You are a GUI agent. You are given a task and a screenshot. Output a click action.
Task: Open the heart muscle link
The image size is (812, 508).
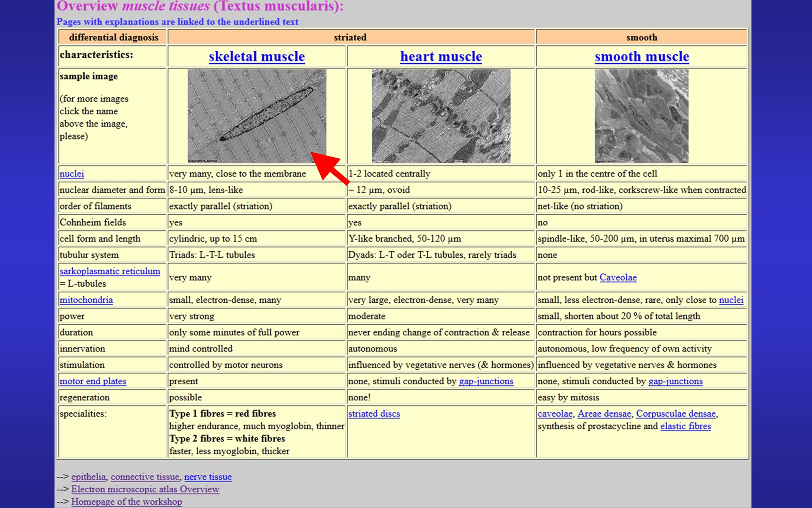coord(441,56)
